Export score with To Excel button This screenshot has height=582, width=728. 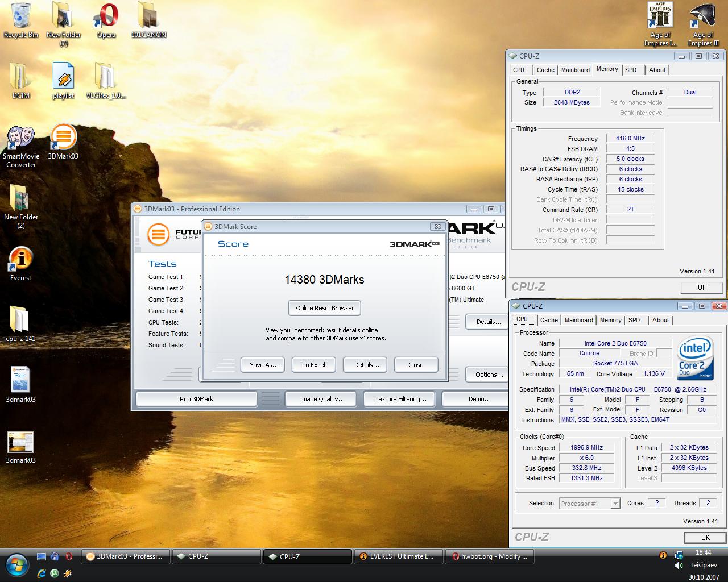point(313,365)
